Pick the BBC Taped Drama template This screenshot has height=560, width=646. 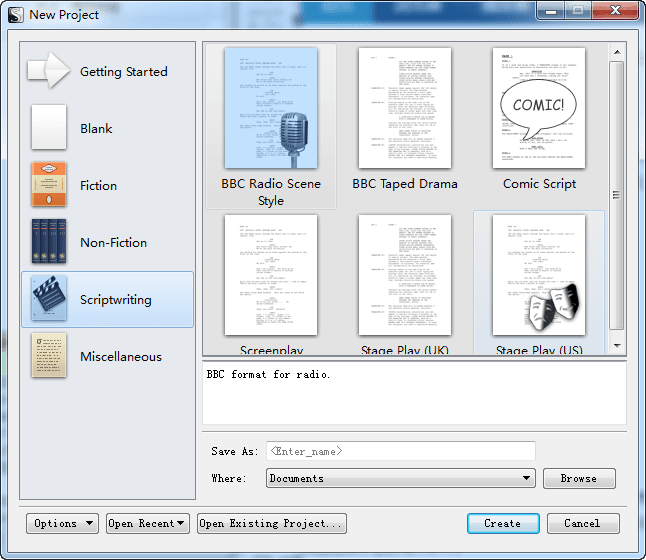[405, 109]
